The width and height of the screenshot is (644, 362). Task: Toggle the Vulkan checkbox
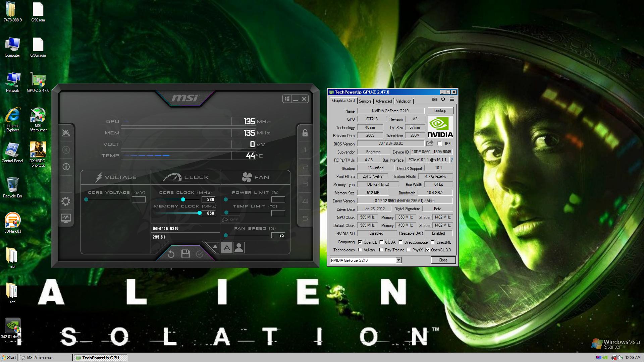[x=360, y=250]
